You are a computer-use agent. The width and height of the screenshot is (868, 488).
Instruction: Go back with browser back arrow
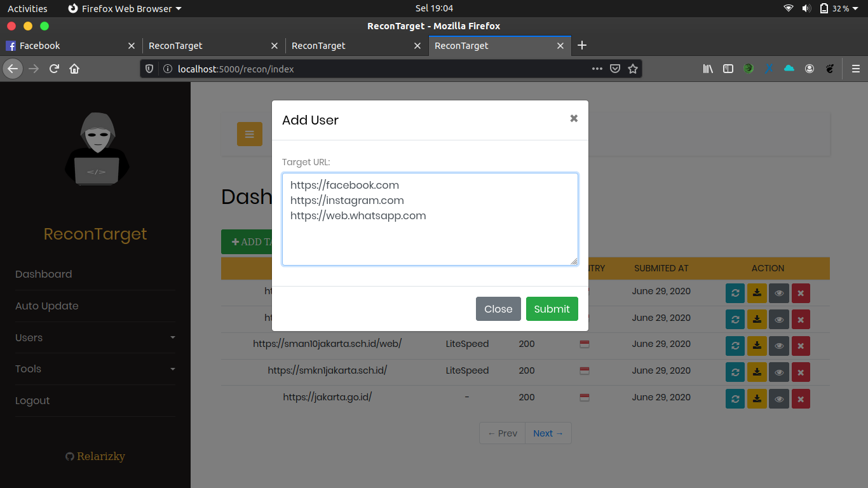[x=13, y=69]
